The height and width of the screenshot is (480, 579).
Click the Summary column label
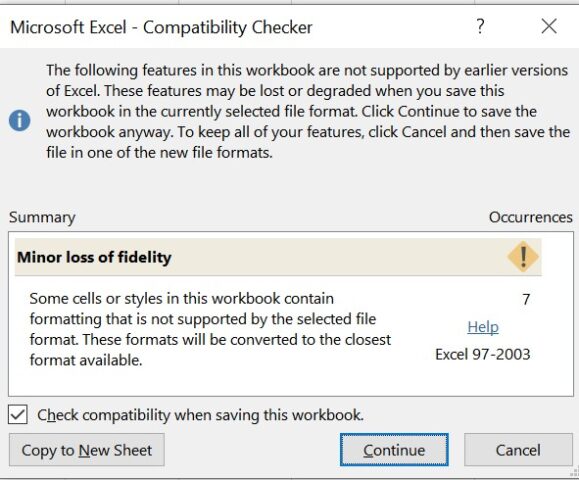[42, 217]
